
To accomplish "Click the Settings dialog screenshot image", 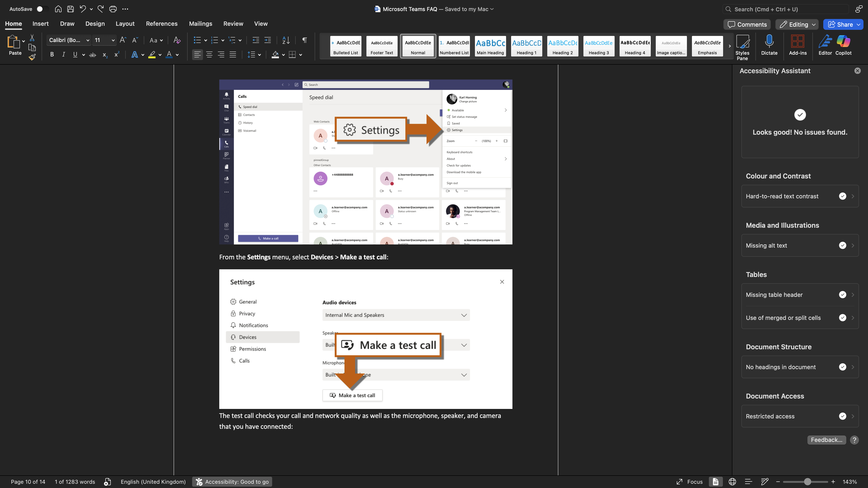I will click(x=366, y=339).
